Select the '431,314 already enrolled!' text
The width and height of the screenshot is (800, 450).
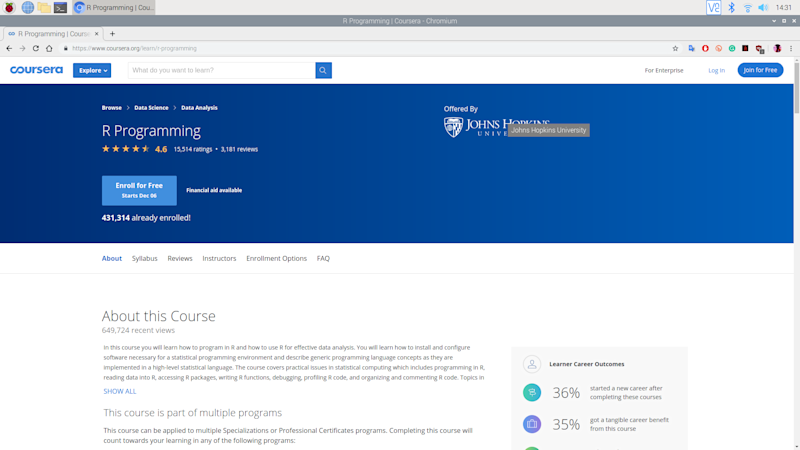146,218
